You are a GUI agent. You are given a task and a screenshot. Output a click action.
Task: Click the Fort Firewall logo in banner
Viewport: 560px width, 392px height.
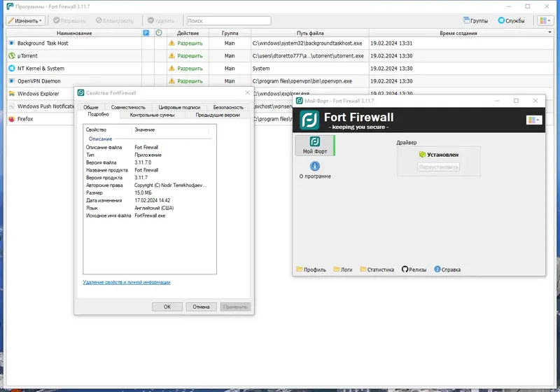[309, 120]
